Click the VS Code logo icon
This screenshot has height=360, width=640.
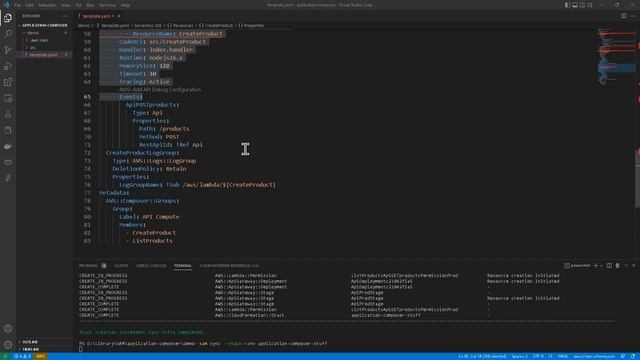click(x=6, y=5)
